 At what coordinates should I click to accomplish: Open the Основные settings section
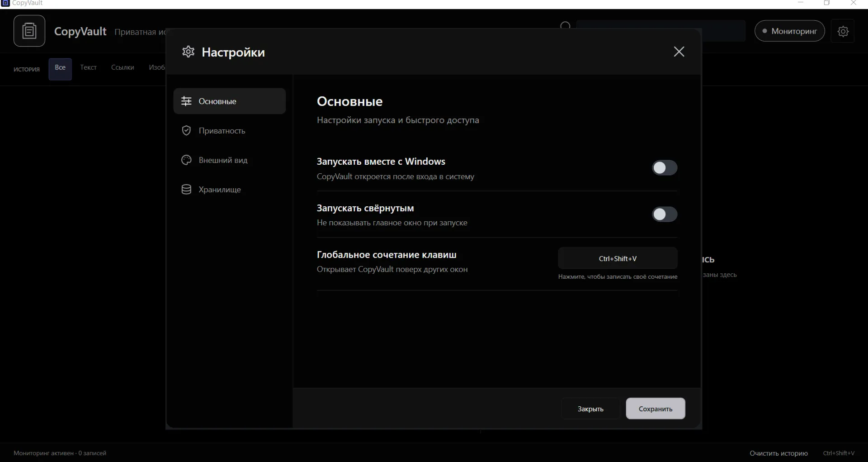click(x=229, y=101)
